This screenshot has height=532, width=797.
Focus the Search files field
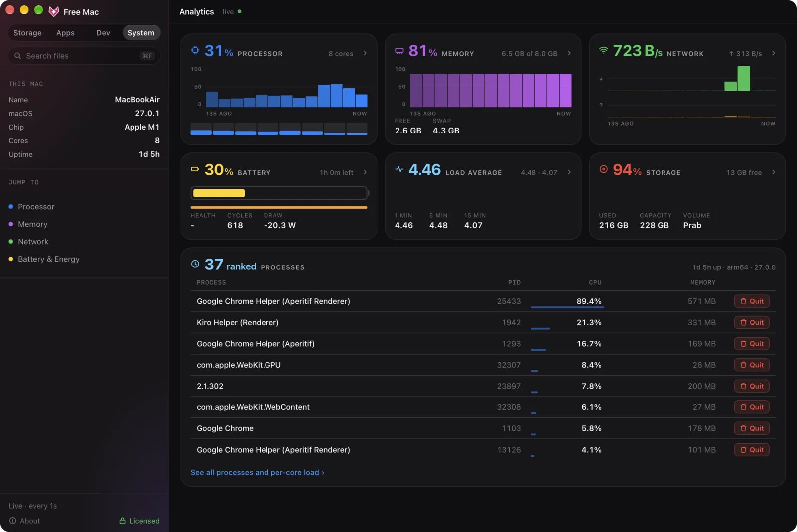[85, 56]
